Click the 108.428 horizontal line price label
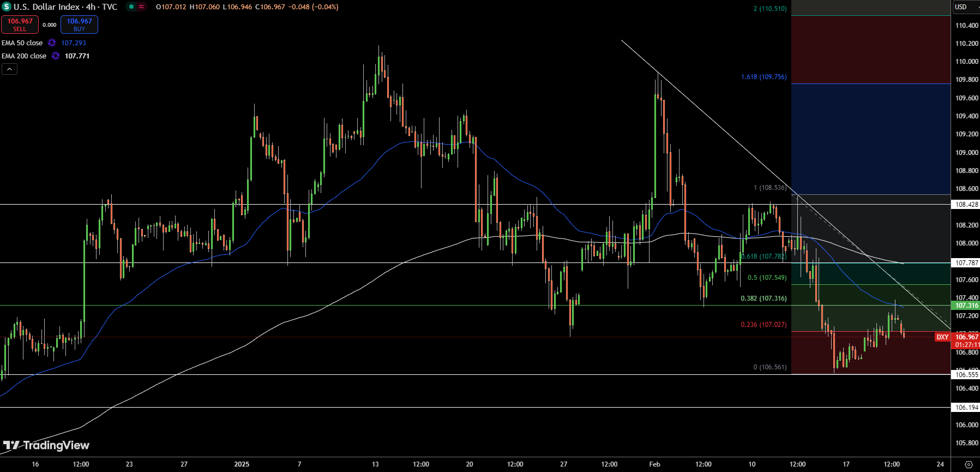Image resolution: width=980 pixels, height=472 pixels. click(966, 205)
